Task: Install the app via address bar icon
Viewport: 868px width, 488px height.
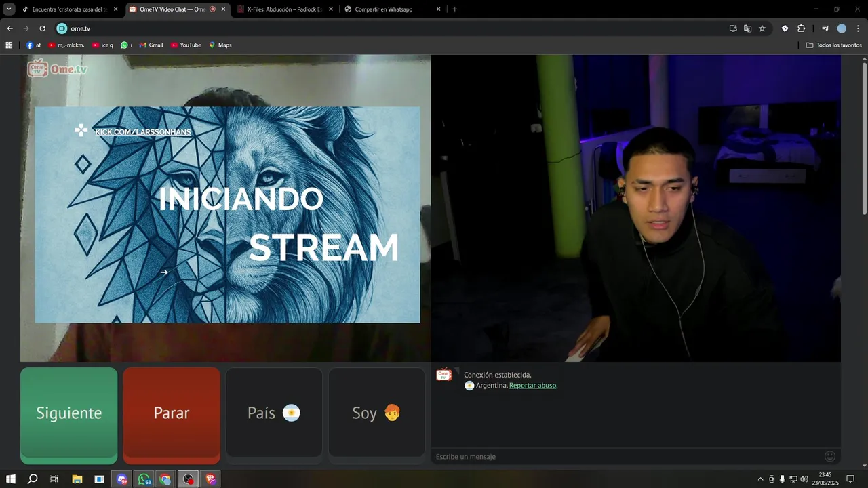Action: point(733,28)
